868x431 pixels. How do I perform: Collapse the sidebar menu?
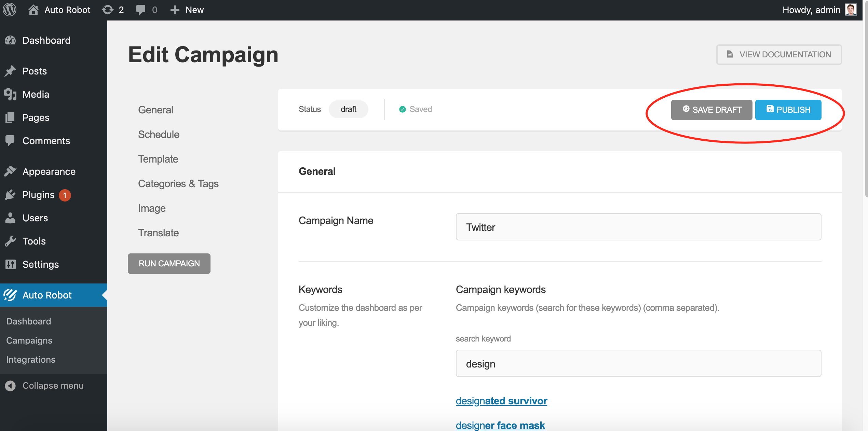pos(53,386)
